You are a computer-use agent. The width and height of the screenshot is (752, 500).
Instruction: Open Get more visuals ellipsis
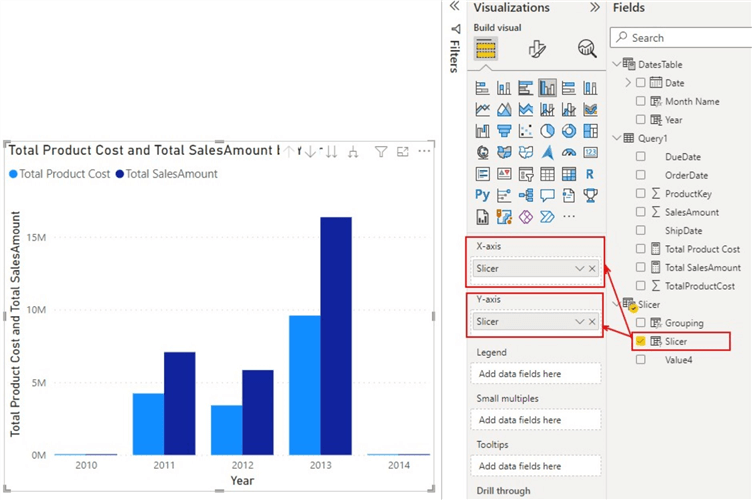[x=569, y=217]
